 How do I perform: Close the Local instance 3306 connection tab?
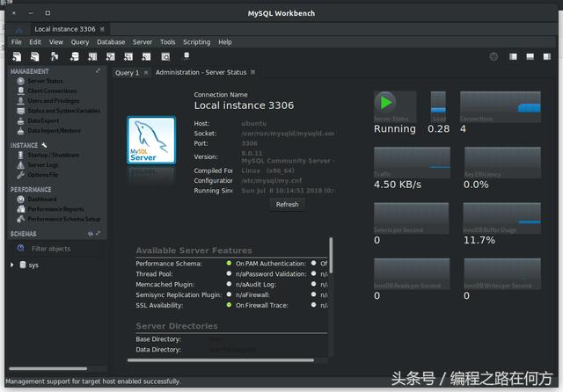(x=102, y=29)
